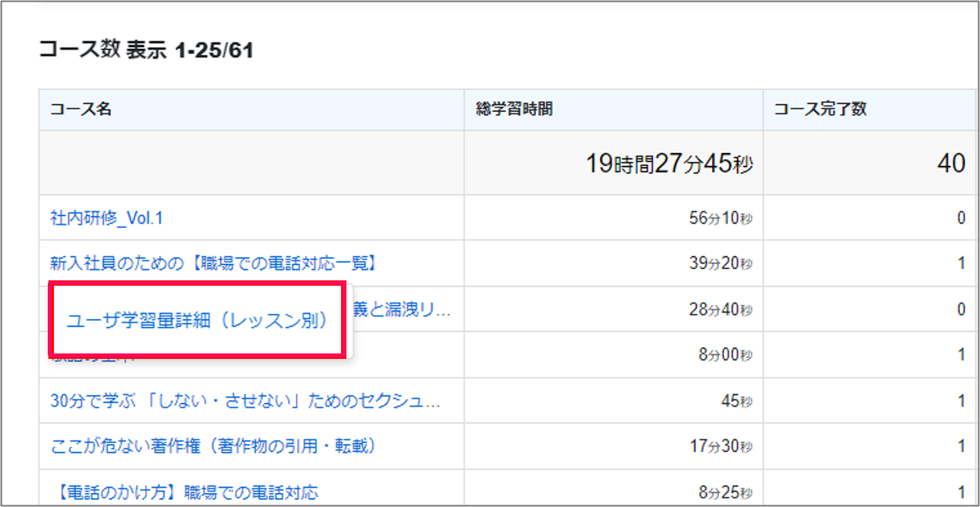Open the 社内研修_Vol.1 course link
The width and height of the screenshot is (980, 507).
(x=107, y=218)
